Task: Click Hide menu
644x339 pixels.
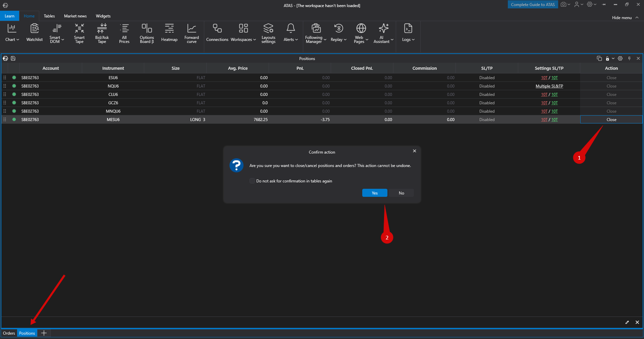Action: coord(625,17)
